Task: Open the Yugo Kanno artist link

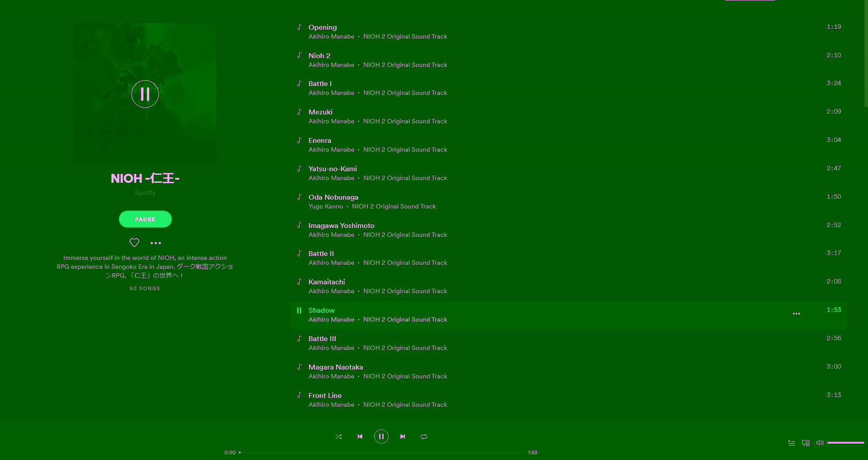Action: tap(325, 207)
